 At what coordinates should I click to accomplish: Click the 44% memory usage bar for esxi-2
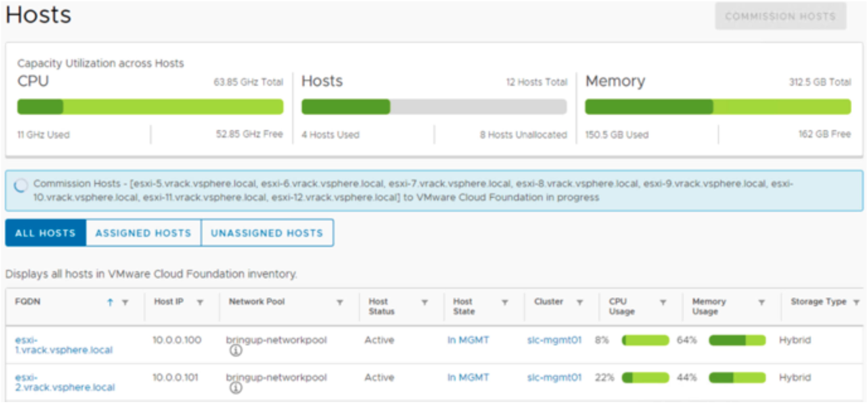[x=737, y=378]
